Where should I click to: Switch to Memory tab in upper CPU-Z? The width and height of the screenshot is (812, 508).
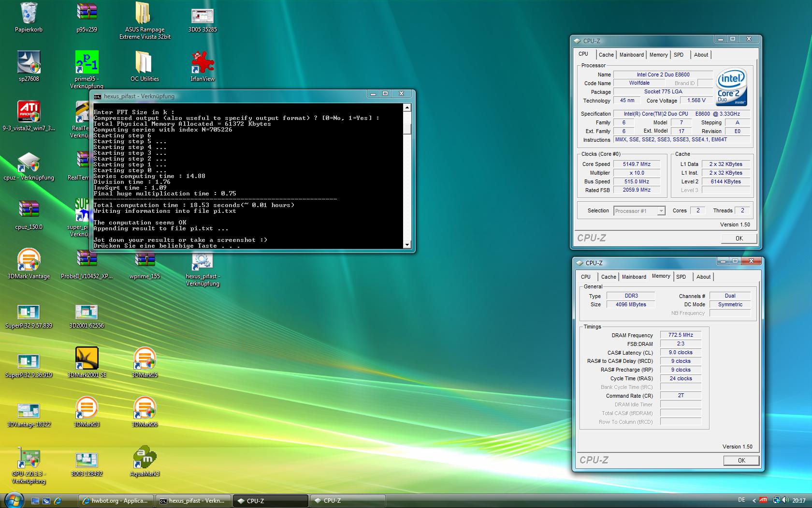pos(658,55)
